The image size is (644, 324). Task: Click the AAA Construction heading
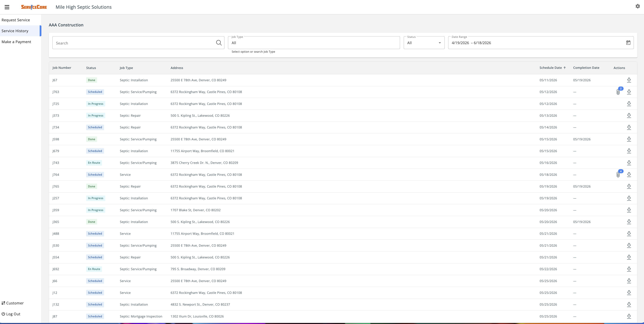coord(66,25)
